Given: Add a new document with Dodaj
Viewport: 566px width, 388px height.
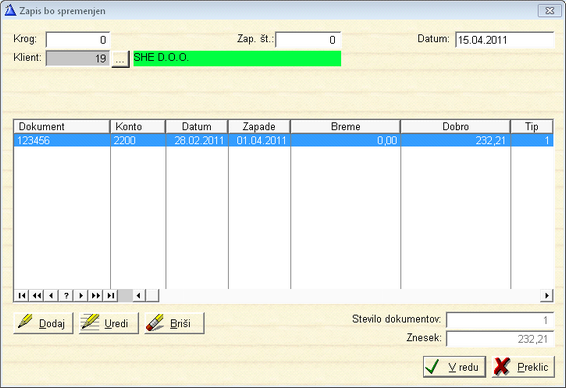Looking at the screenshot, I should [x=43, y=323].
